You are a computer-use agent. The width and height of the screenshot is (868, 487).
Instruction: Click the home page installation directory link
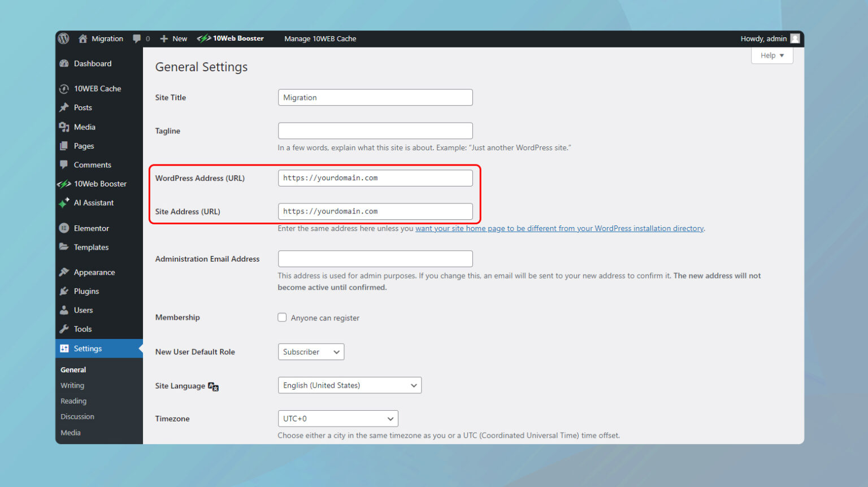559,228
